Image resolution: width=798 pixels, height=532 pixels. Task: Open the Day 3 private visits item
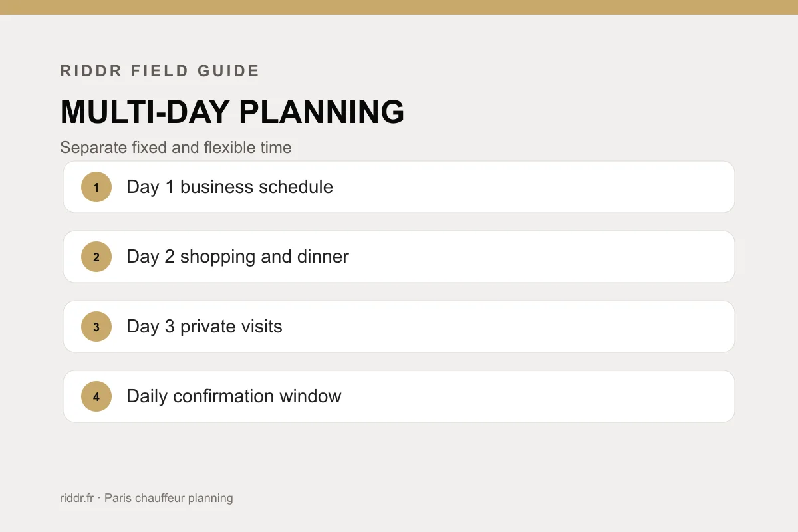click(x=399, y=327)
